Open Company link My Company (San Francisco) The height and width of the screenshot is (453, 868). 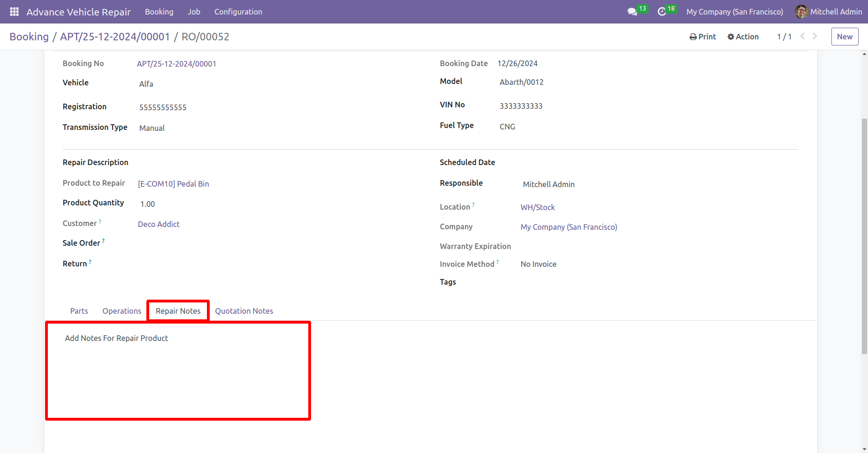coord(569,227)
